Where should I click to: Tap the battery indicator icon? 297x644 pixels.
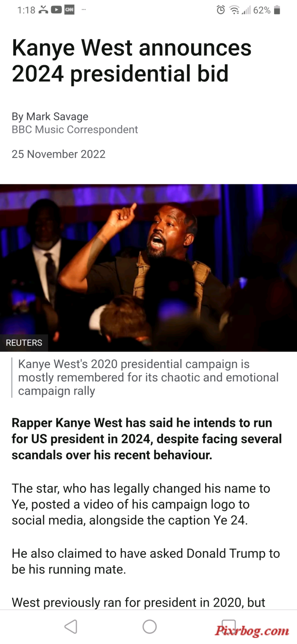277,10
